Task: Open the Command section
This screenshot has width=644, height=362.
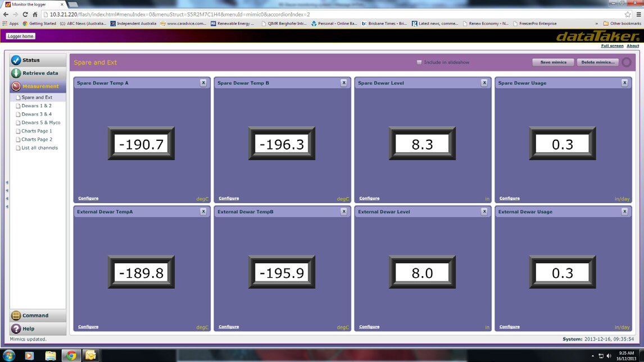Action: pos(38,315)
